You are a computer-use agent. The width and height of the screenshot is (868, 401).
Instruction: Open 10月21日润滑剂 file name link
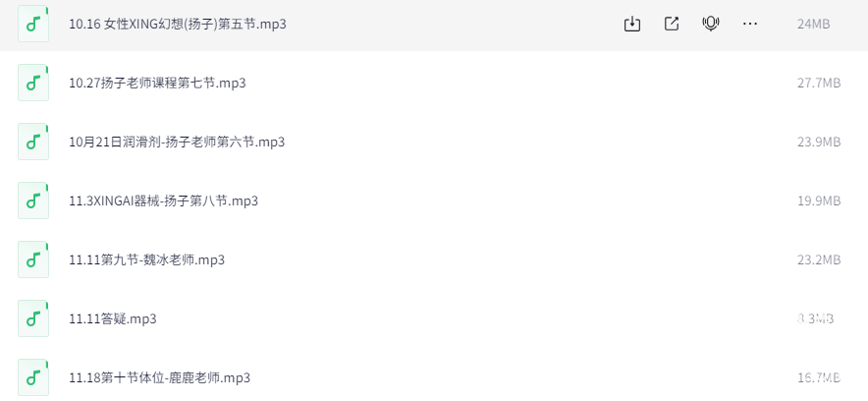(177, 142)
